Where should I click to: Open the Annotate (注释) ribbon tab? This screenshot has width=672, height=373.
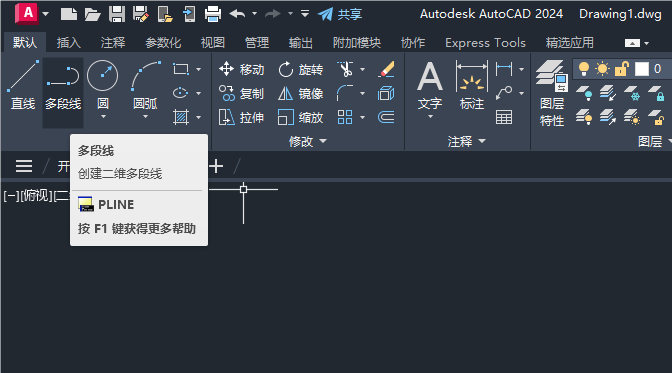pyautogui.click(x=113, y=42)
